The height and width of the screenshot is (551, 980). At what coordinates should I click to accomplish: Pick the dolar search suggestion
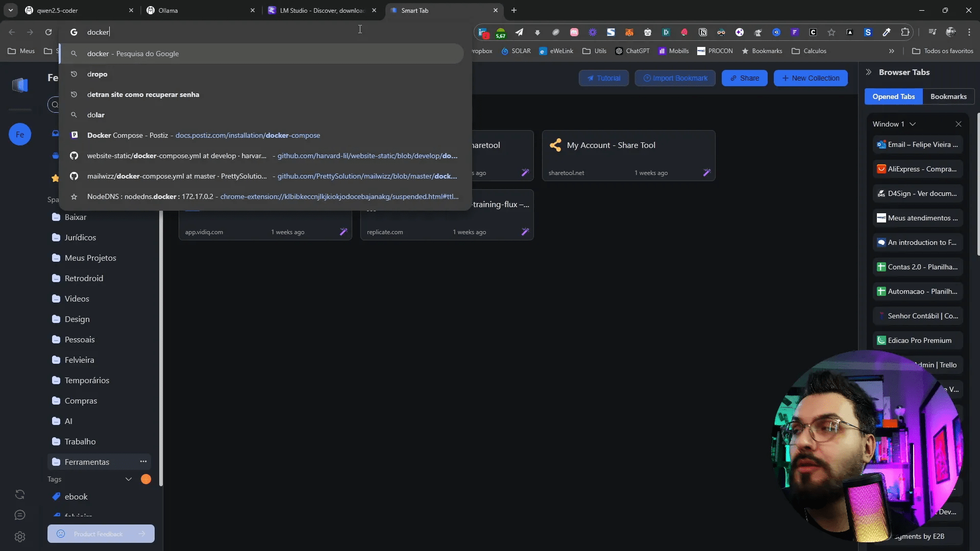(x=261, y=115)
